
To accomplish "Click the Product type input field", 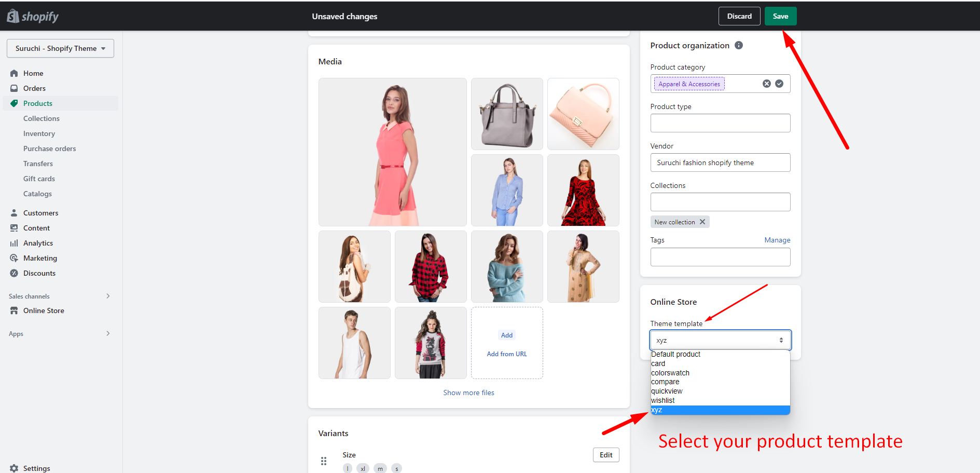I will click(x=720, y=123).
